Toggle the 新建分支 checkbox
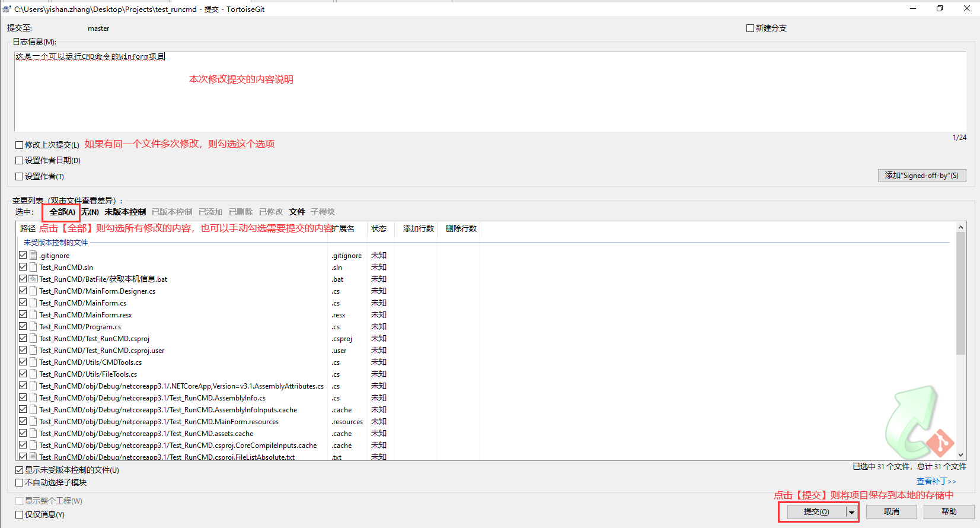The image size is (980, 528). click(750, 28)
